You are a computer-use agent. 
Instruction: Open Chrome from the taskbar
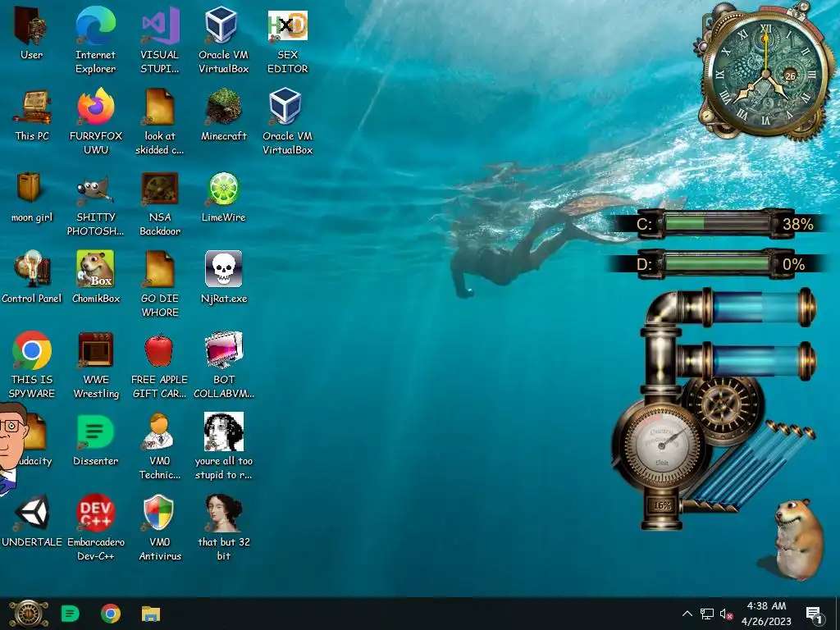click(111, 614)
